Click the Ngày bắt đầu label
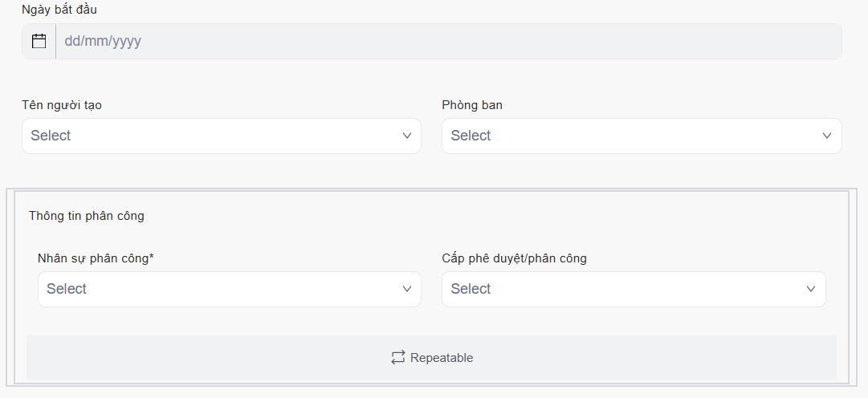The width and height of the screenshot is (868, 398). click(59, 10)
